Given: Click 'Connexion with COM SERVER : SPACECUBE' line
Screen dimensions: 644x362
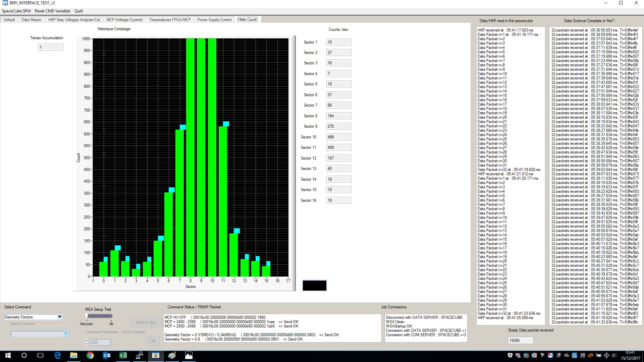Looking at the screenshot, I should [x=426, y=335].
